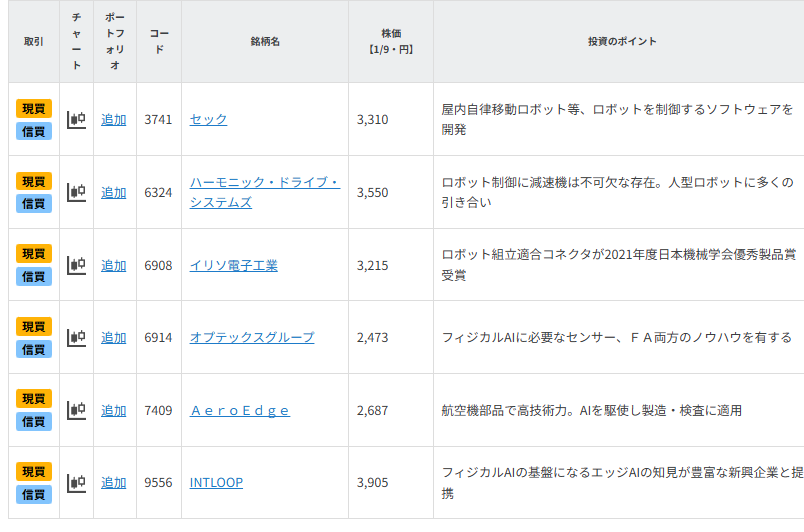804x532 pixels.
Task: Open chart icon for セック row
Action: (76, 120)
